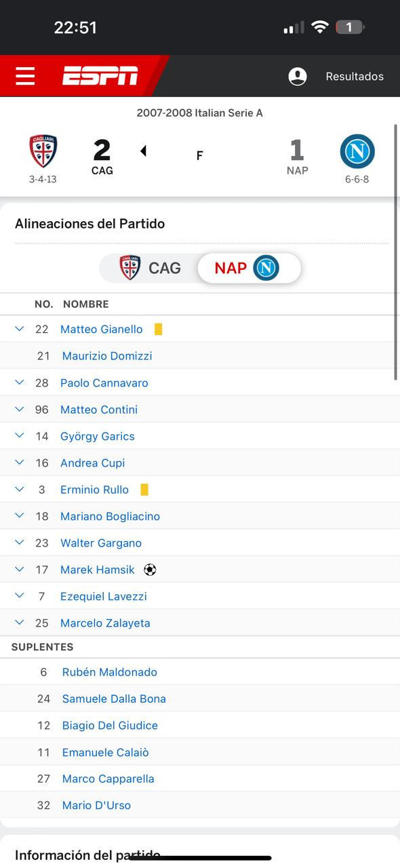Select the NAP lineup toggle
The width and height of the screenshot is (400, 868).
(248, 268)
